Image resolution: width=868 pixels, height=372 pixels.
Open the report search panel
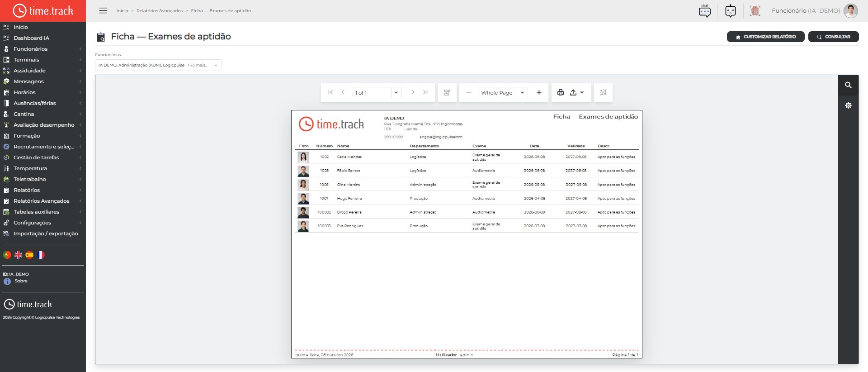(x=849, y=85)
